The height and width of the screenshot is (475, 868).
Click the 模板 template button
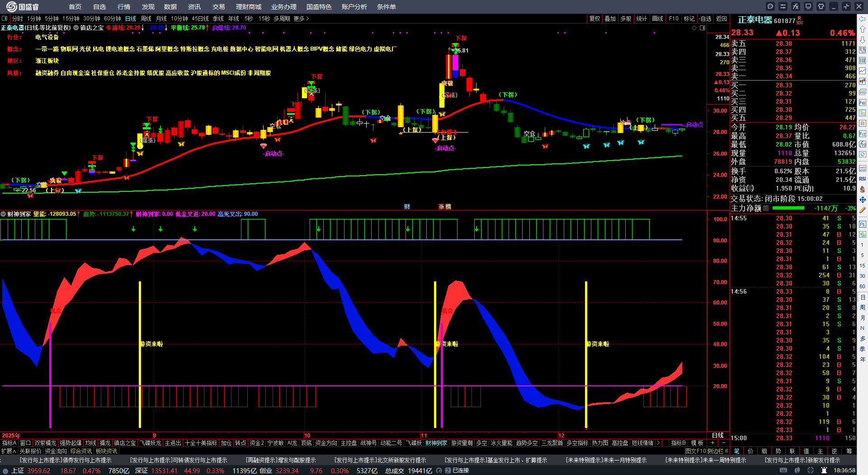(x=698, y=443)
